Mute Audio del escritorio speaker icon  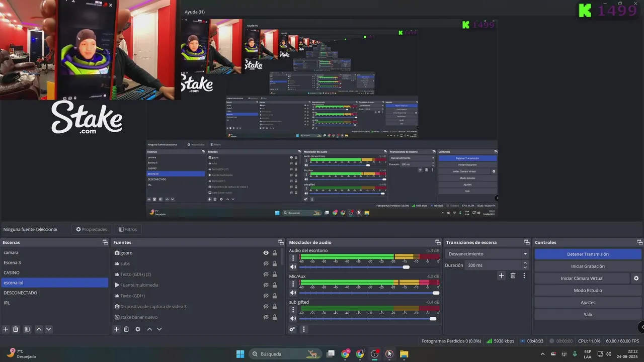(x=293, y=267)
